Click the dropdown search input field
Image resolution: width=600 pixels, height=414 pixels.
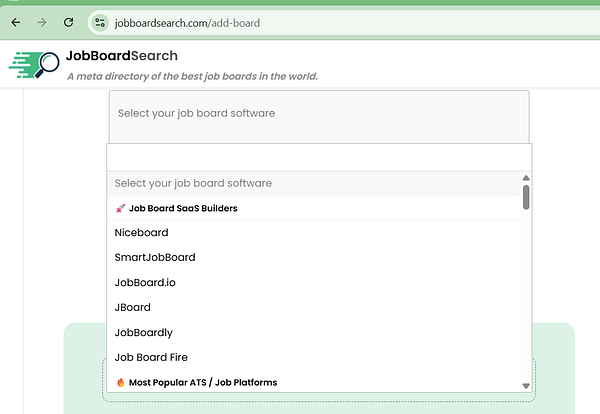319,158
